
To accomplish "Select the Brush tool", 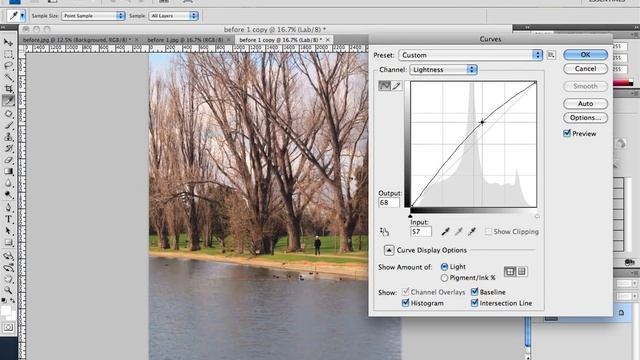I will [8, 125].
